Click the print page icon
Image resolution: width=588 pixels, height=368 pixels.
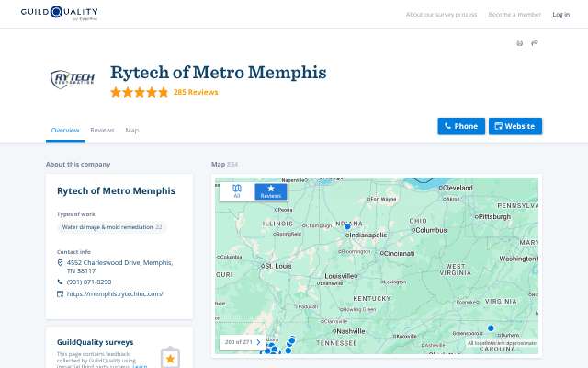coord(519,43)
